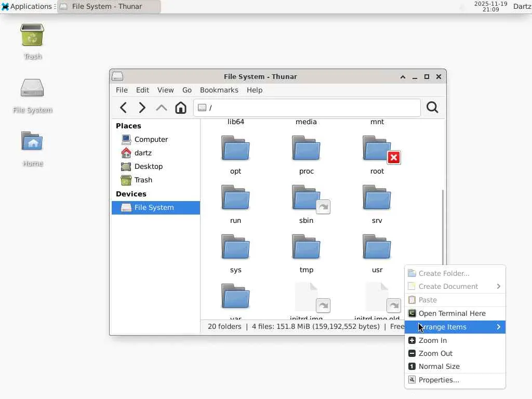Go back with the left arrow toolbar icon
Image resolution: width=532 pixels, height=399 pixels.
tap(124, 108)
